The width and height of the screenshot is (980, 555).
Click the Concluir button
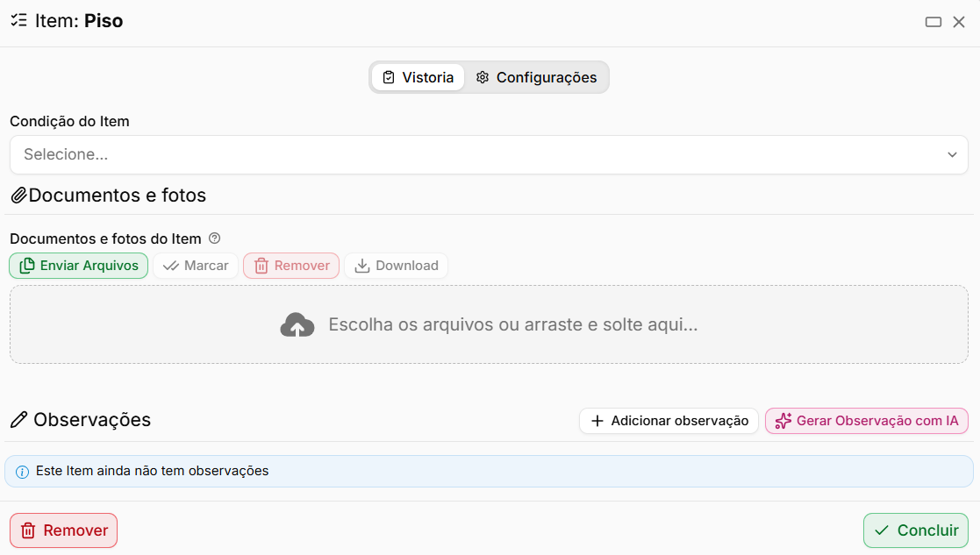(x=916, y=530)
